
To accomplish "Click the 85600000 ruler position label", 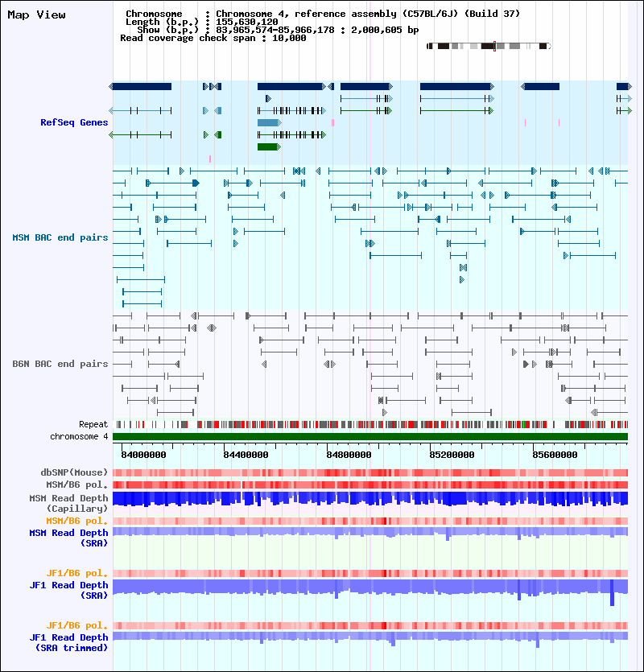I will 555,455.
